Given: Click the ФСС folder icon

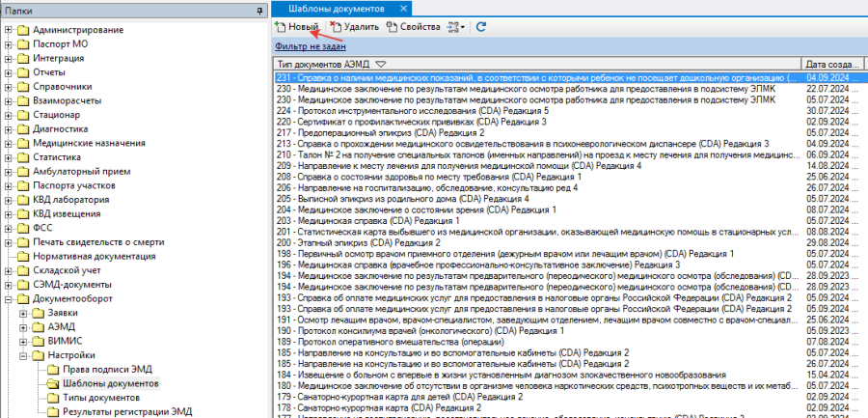Looking at the screenshot, I should (23, 228).
